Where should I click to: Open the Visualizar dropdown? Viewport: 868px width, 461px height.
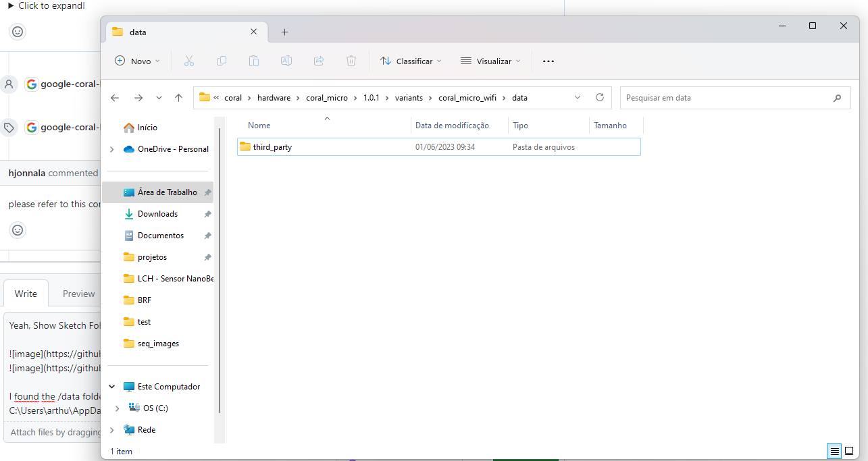(491, 61)
